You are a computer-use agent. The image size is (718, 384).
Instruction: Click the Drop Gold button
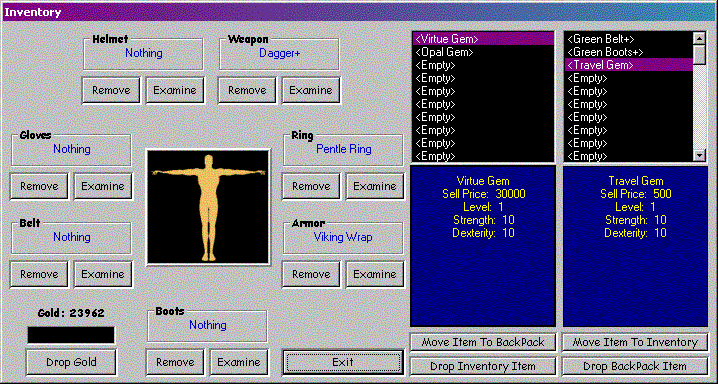coord(71,362)
